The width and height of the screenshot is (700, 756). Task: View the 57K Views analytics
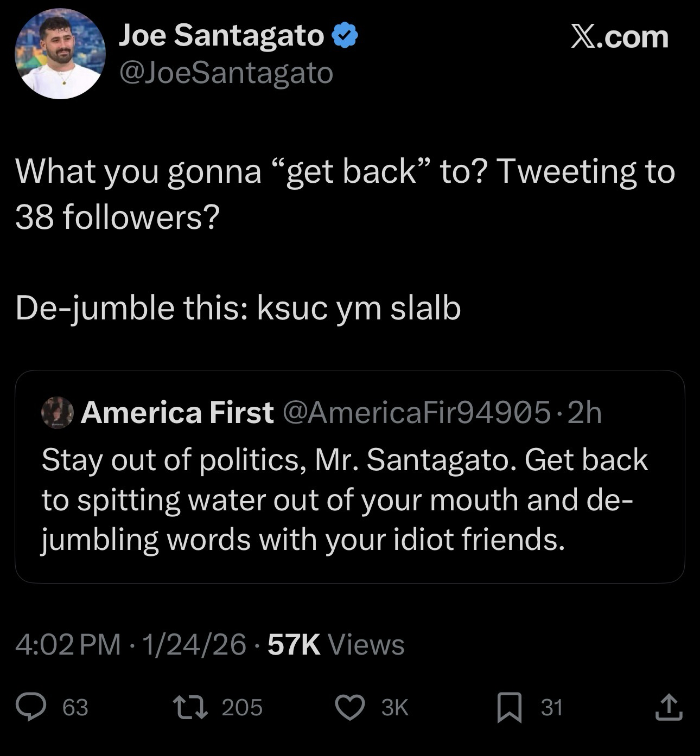[336, 645]
